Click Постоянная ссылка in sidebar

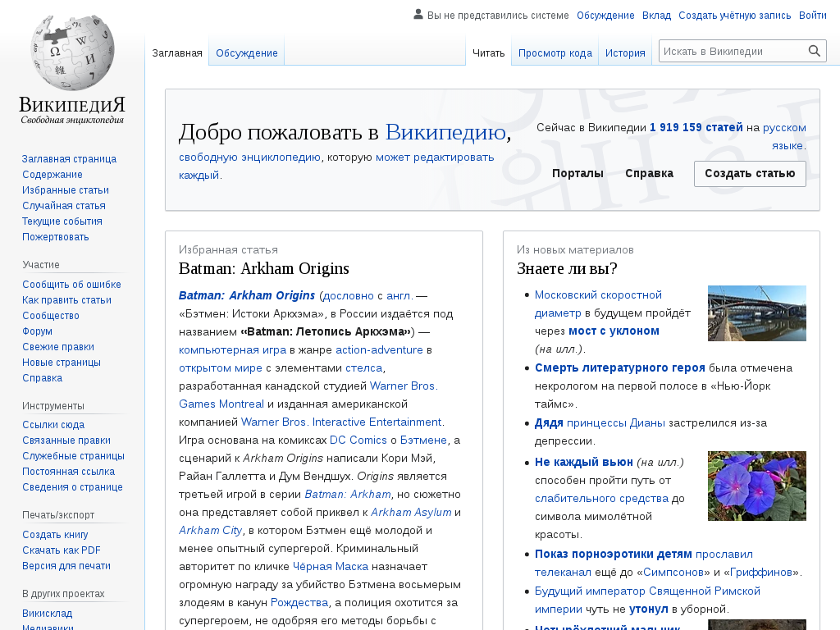pos(69,472)
